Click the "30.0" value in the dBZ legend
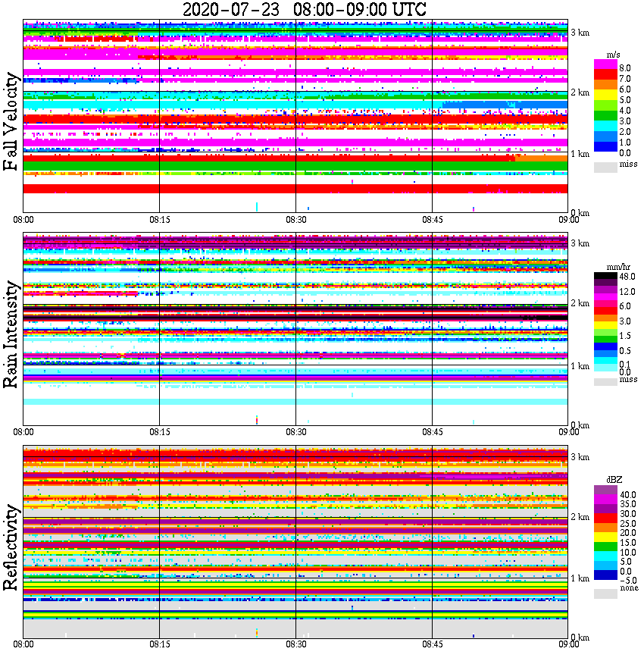This screenshot has height=658, width=644. coord(628,514)
